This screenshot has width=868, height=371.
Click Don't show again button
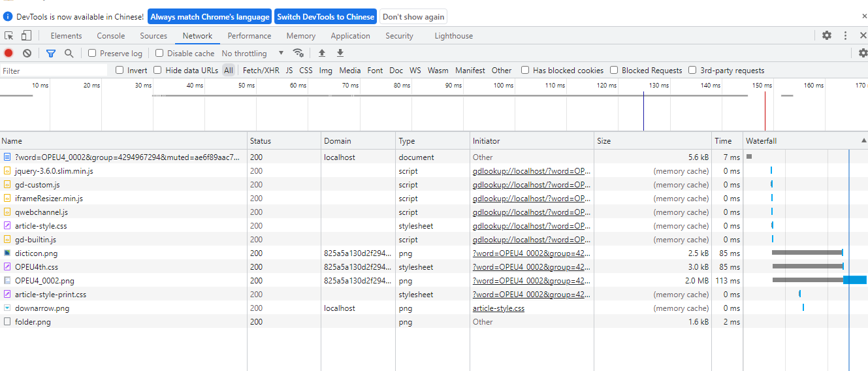tap(413, 16)
